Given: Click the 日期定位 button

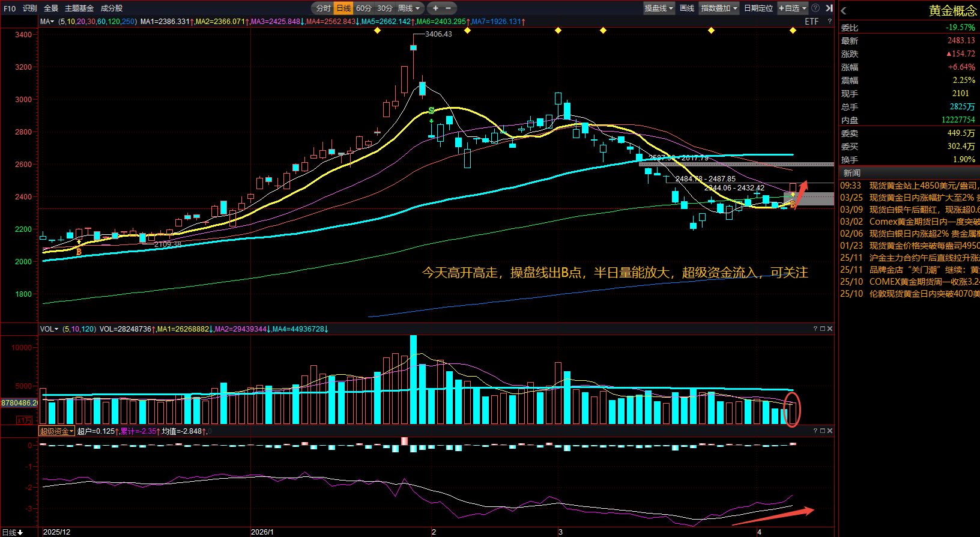Looking at the screenshot, I should tap(758, 8).
